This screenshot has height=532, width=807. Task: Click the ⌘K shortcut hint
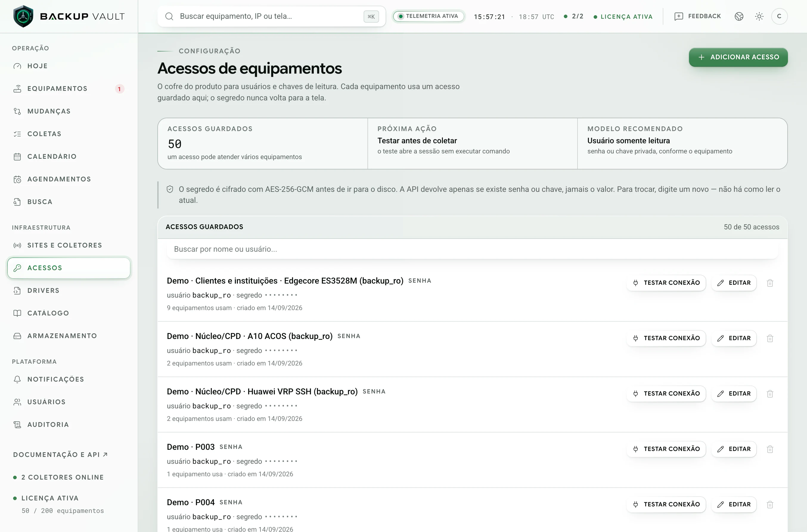click(371, 16)
